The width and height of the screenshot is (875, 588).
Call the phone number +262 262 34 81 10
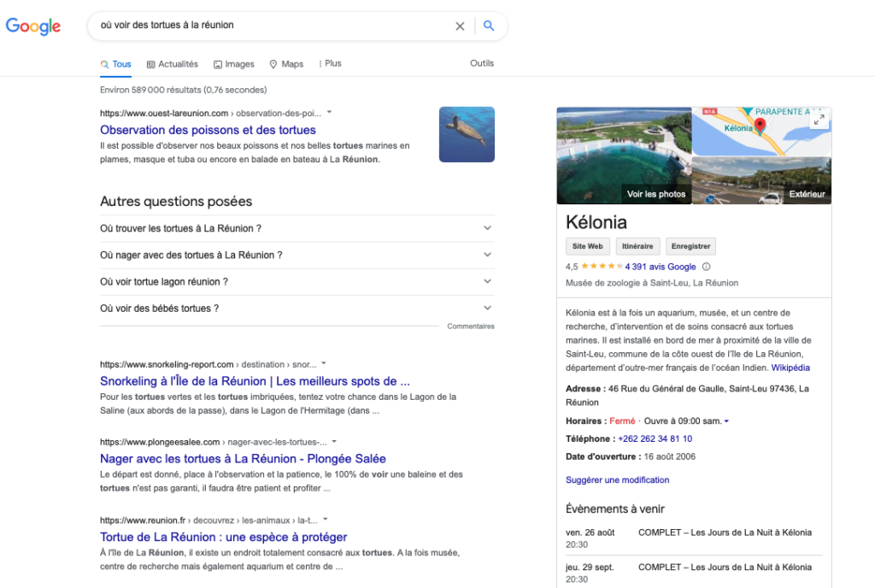click(655, 439)
